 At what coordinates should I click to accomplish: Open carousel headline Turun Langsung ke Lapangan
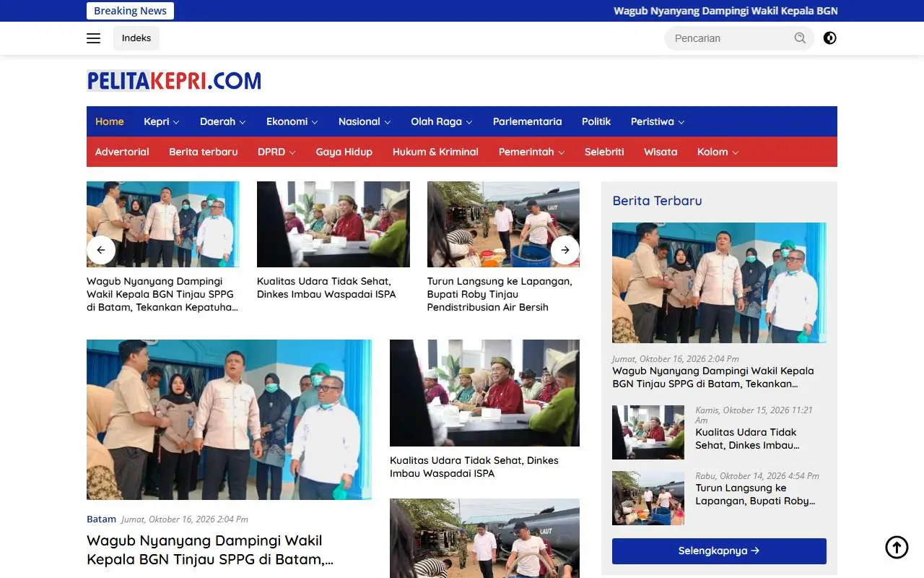tap(500, 294)
